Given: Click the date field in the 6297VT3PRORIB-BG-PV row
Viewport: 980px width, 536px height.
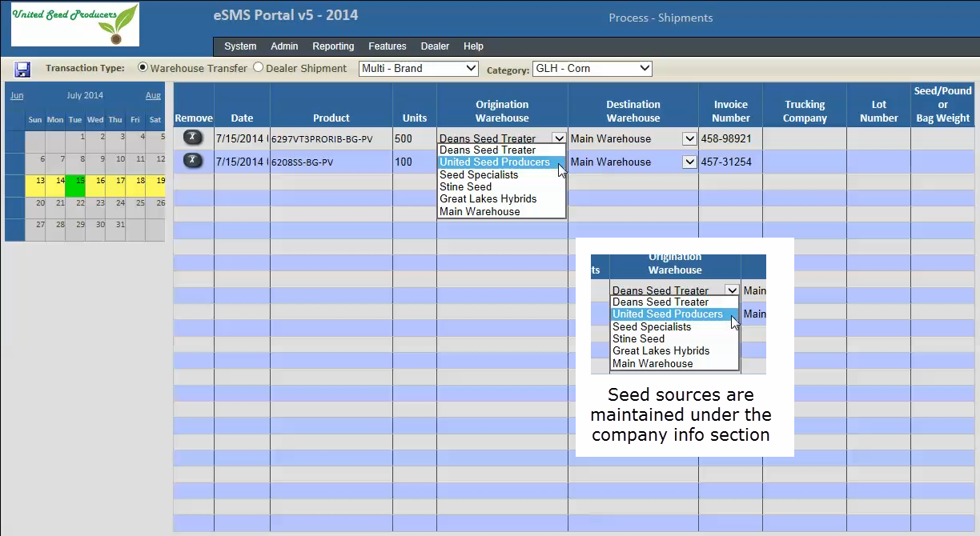Looking at the screenshot, I should click(242, 138).
